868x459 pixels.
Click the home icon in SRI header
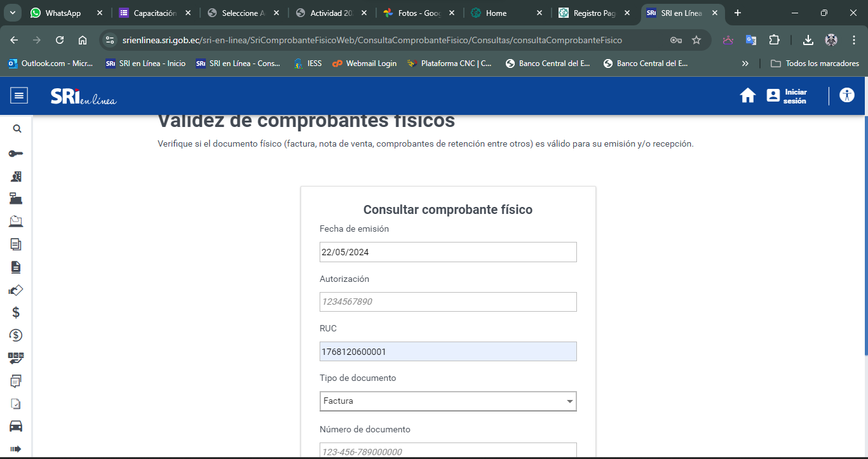tap(748, 96)
